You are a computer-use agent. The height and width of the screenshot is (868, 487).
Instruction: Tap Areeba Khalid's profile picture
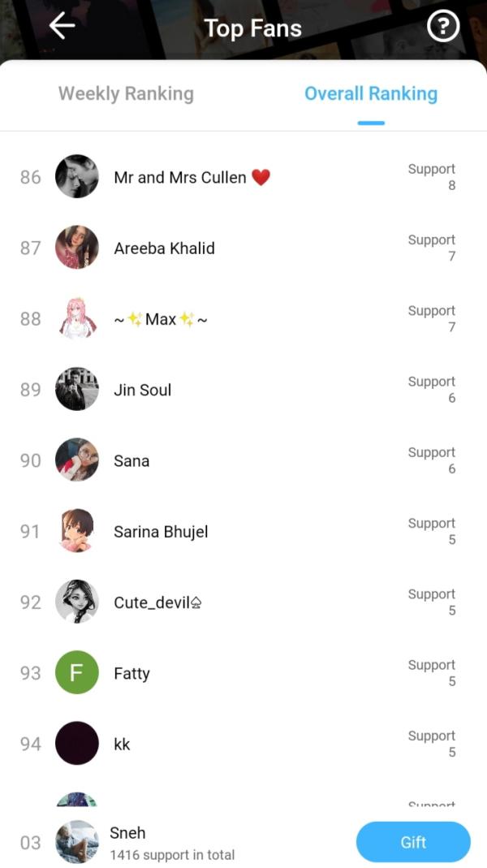[x=77, y=248]
